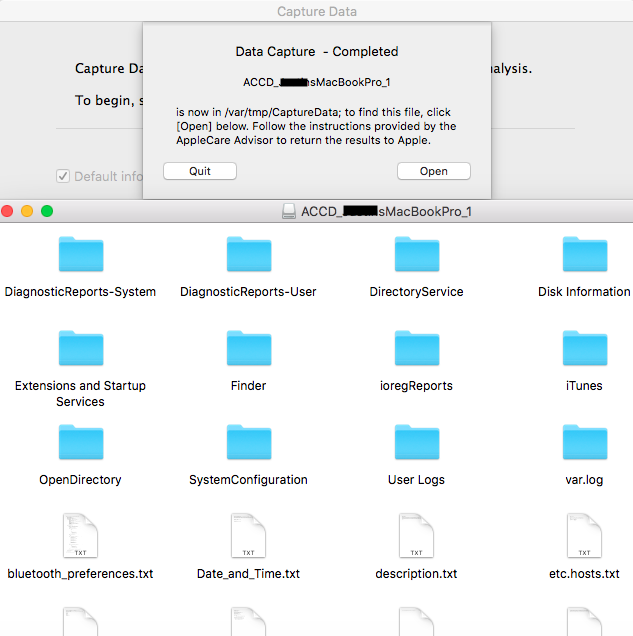Click the disk proxy icon in Finder title bar
The width and height of the screenshot is (633, 636).
tap(289, 211)
